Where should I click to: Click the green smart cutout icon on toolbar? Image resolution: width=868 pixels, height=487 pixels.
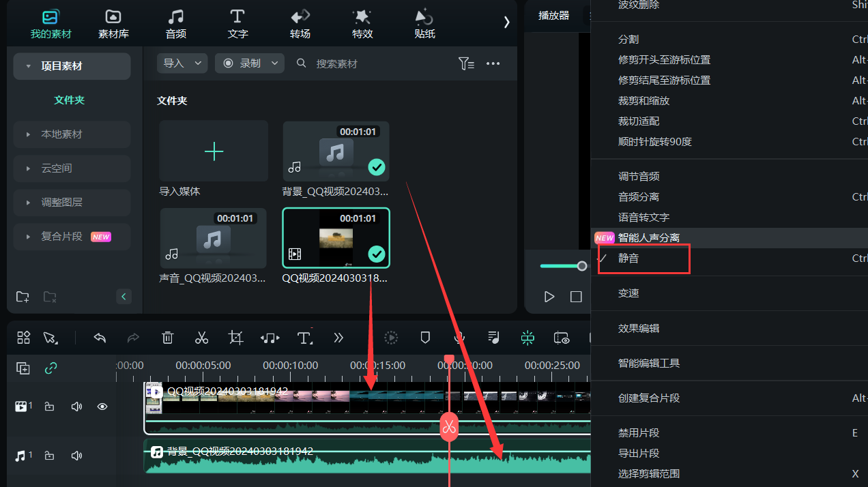527,338
